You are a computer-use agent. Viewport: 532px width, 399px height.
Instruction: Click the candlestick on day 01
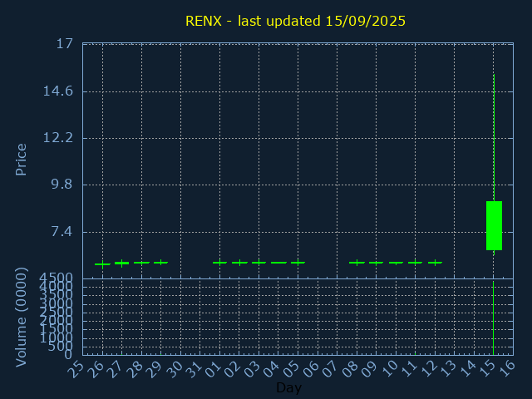tap(219, 263)
